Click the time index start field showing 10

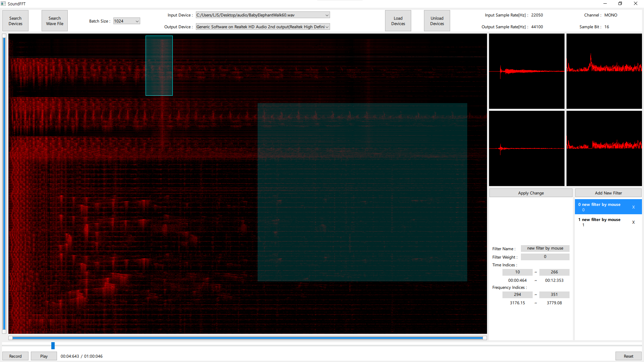(x=518, y=272)
